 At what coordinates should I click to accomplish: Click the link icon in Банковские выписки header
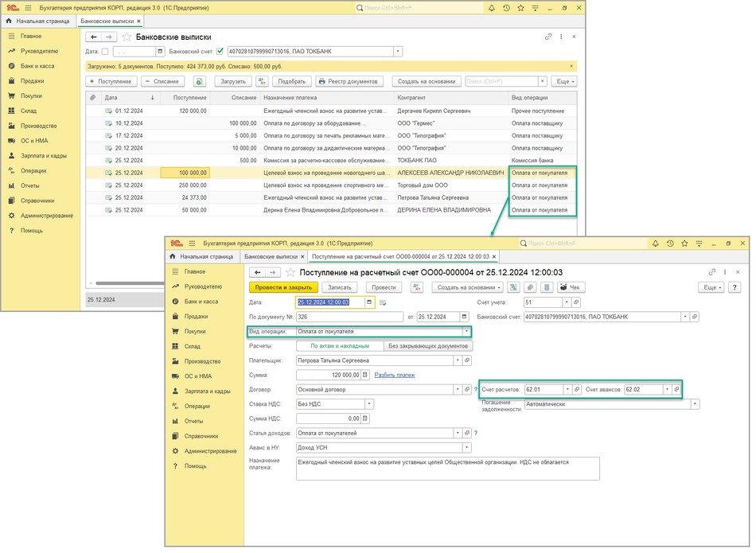pyautogui.click(x=548, y=37)
